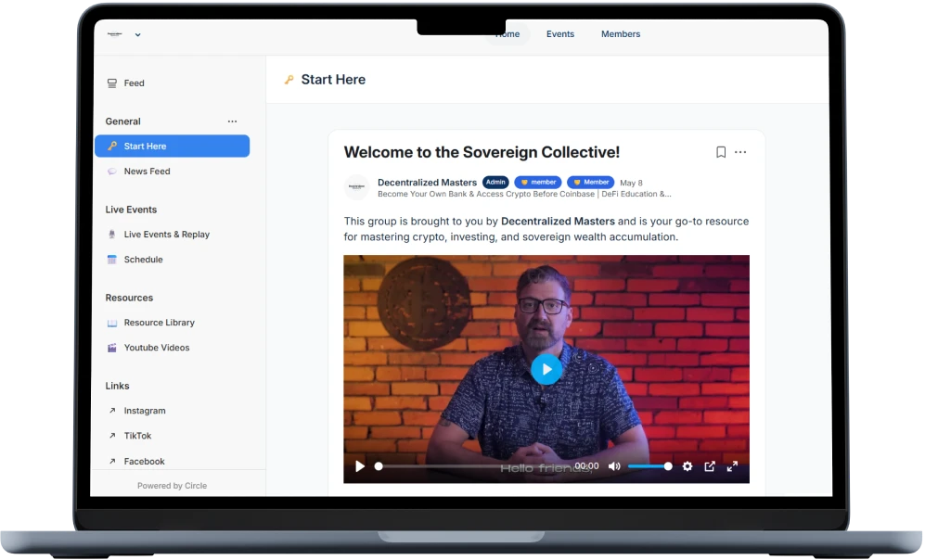Viewport: 925px width, 560px height.
Task: Play video with the center play button
Action: click(546, 369)
